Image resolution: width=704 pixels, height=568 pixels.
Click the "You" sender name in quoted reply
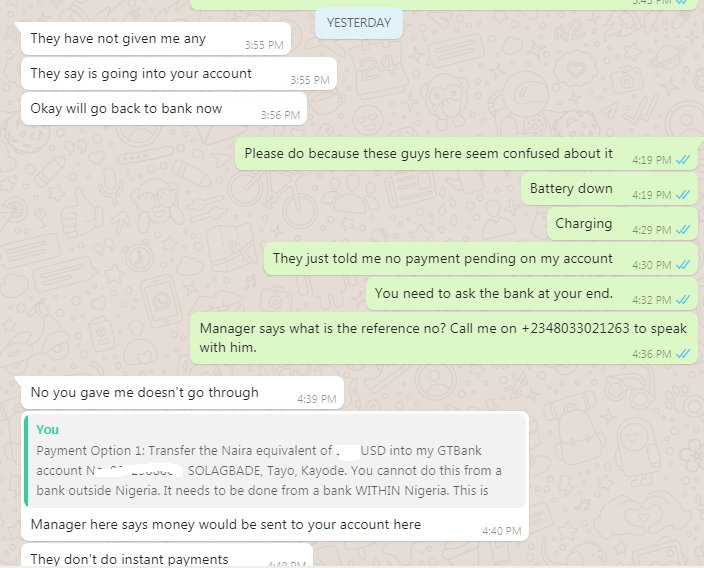click(x=47, y=430)
